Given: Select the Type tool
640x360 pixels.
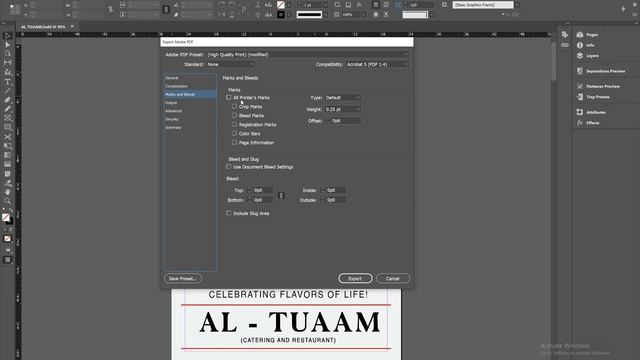Looking at the screenshot, I should pos(7,82).
